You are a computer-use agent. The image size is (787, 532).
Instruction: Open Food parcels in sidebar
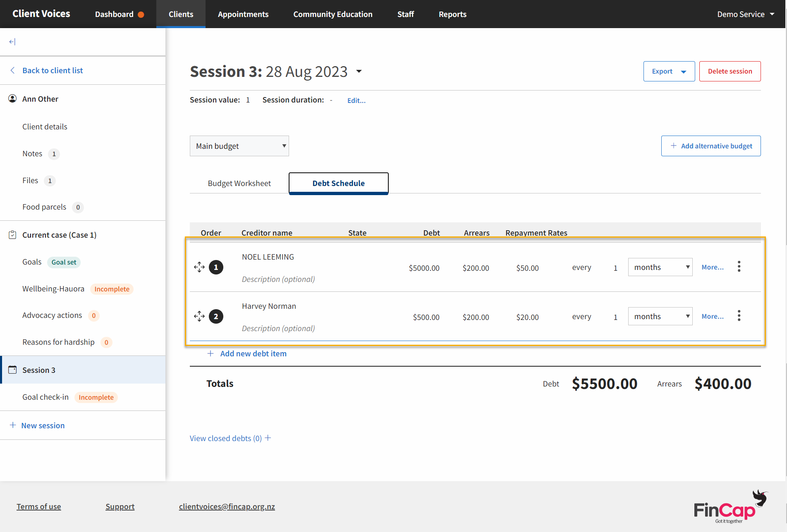[x=44, y=207]
